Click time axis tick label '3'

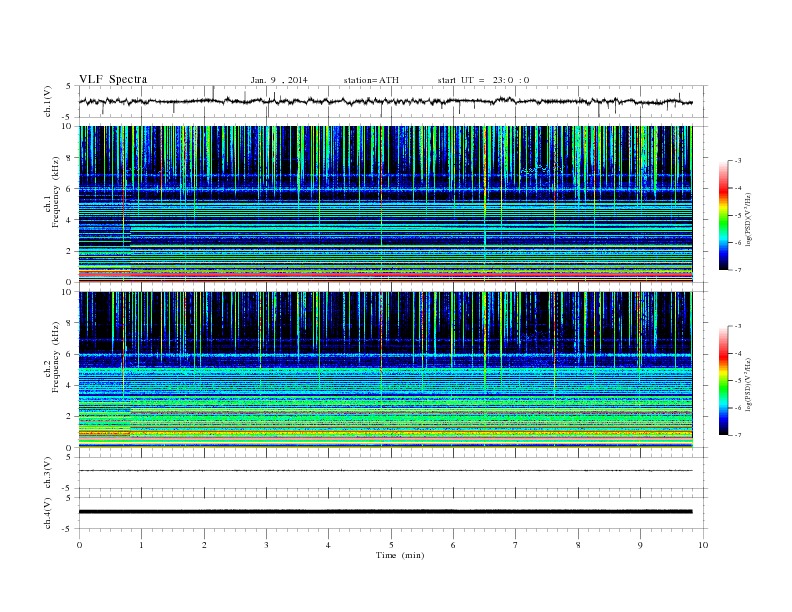(x=266, y=545)
